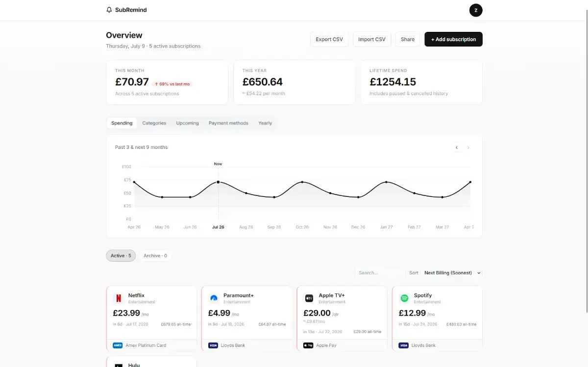Click the Aug 26 axis label
This screenshot has width=588, height=367.
[x=246, y=227]
